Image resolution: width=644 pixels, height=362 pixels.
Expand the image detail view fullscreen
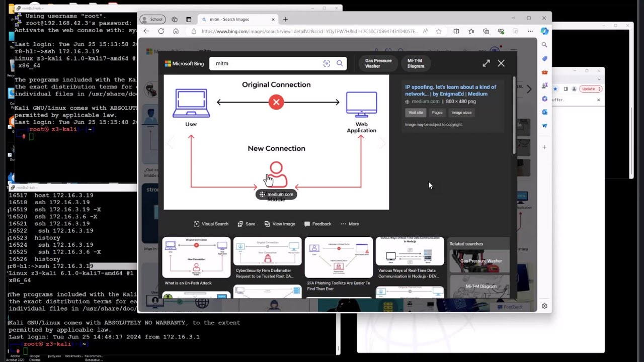(486, 63)
